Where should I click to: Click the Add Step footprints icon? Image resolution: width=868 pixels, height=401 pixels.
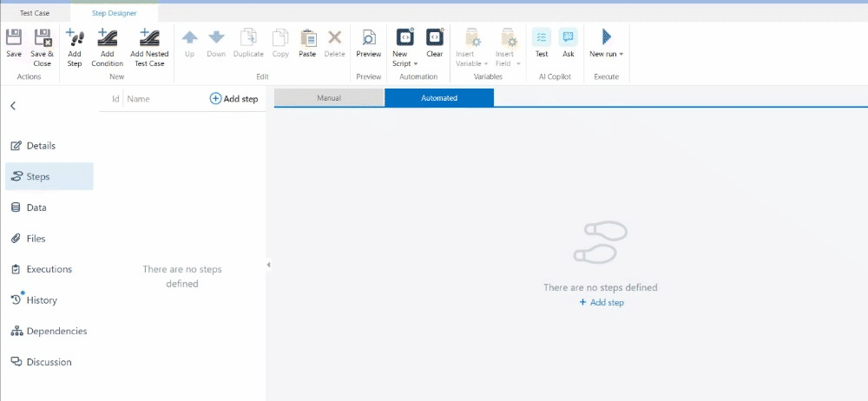pos(75,38)
